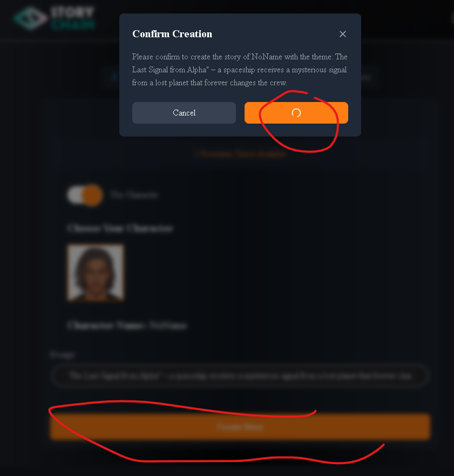This screenshot has height=476, width=454.
Task: Focus the Prompt text input field
Action: click(240, 376)
